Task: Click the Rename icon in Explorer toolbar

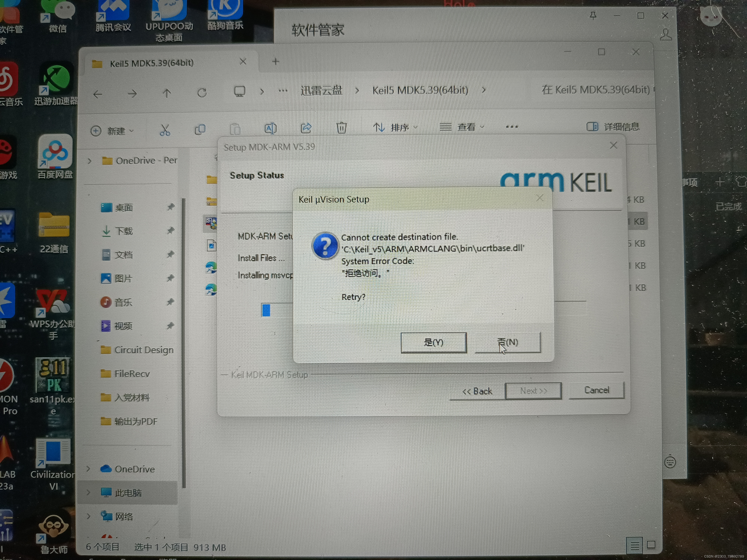Action: click(270, 129)
